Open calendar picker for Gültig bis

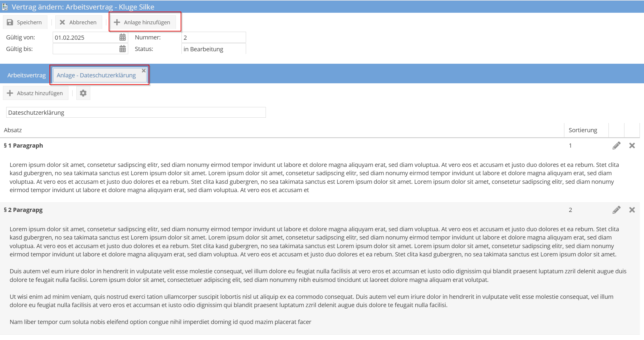122,49
